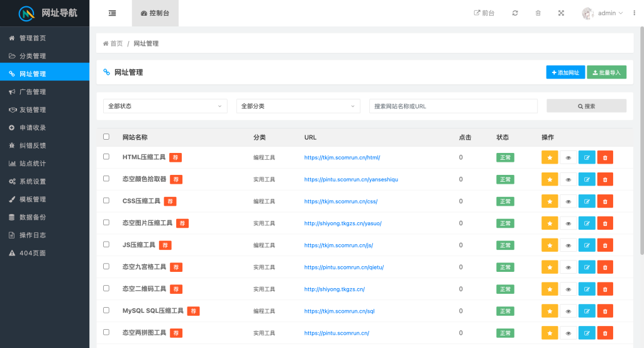Click eye visibility icon for HTML压缩工具
This screenshot has width=644, height=348.
569,157
